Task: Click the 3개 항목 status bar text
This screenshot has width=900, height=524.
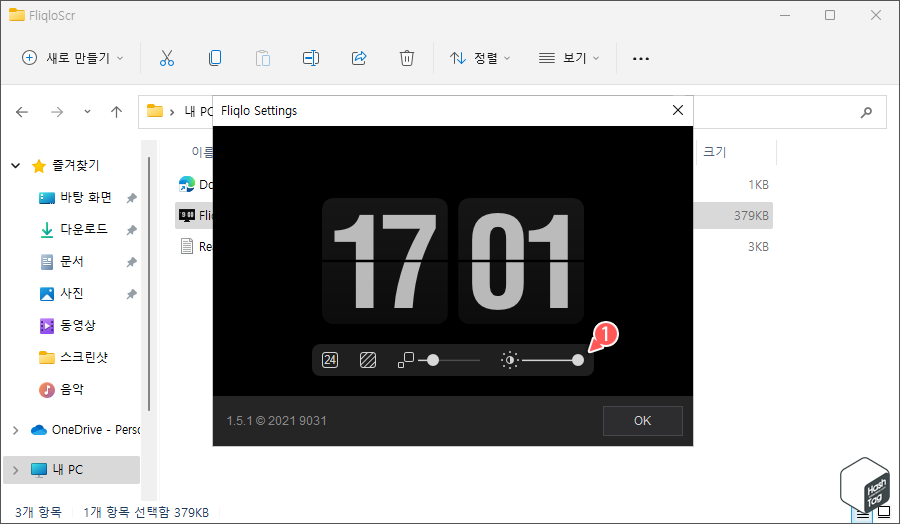Action: pyautogui.click(x=38, y=512)
